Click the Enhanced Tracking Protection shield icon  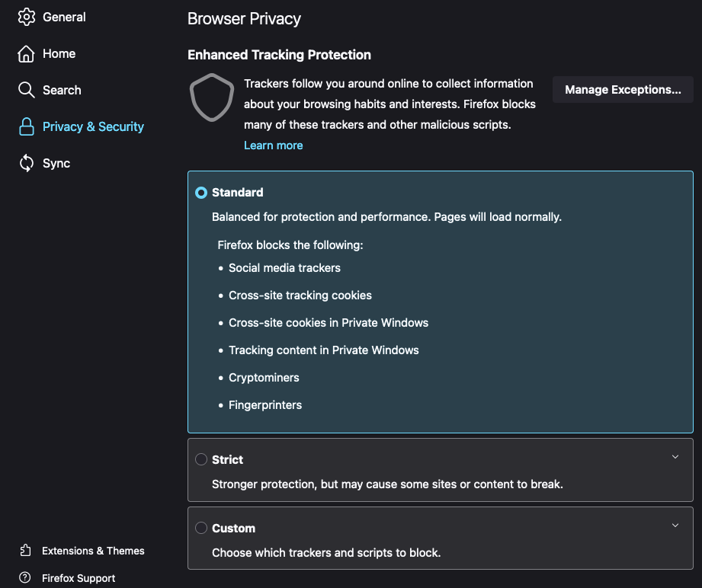click(211, 97)
